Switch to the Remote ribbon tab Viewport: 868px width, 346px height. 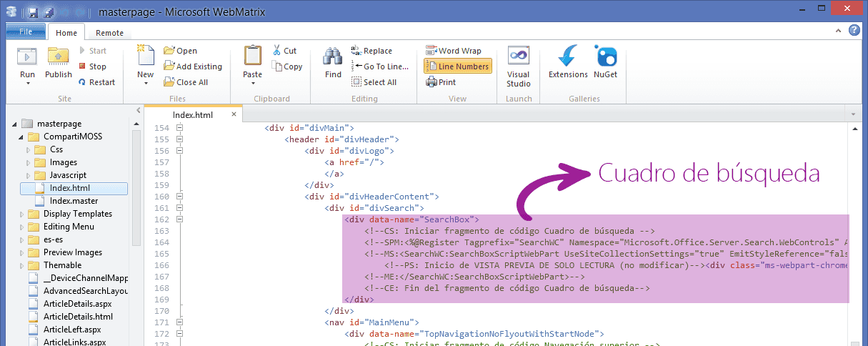(109, 33)
